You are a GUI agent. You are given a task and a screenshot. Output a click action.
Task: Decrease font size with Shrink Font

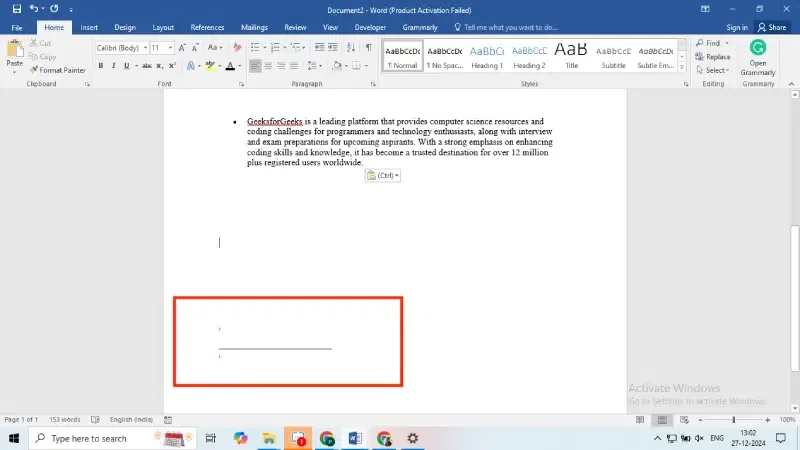point(195,47)
